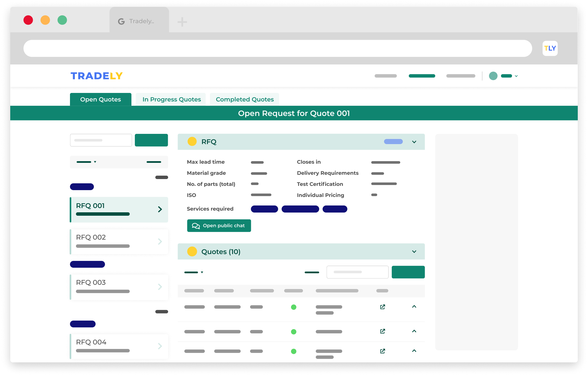Click the user avatar circle in header
Image resolution: width=588 pixels, height=376 pixels.
pos(493,76)
